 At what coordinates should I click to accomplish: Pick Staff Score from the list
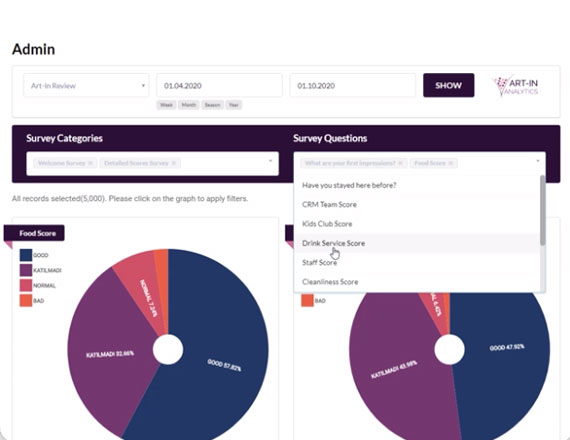point(417,263)
